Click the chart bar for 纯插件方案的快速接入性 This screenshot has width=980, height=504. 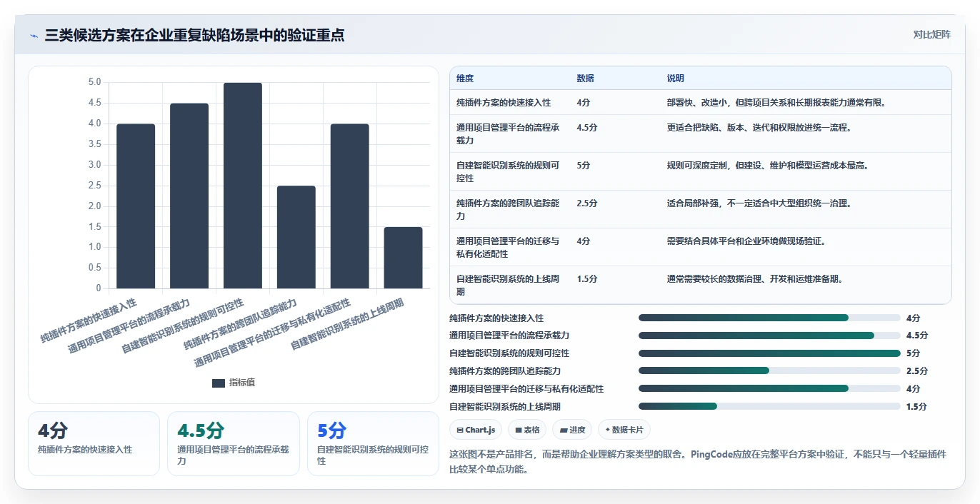136,206
